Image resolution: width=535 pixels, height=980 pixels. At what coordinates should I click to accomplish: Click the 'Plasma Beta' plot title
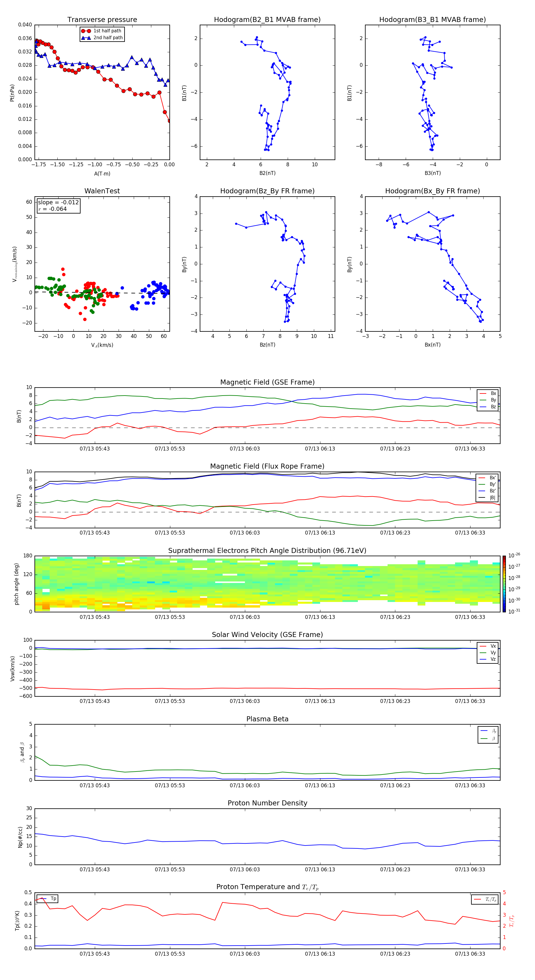[267, 719]
